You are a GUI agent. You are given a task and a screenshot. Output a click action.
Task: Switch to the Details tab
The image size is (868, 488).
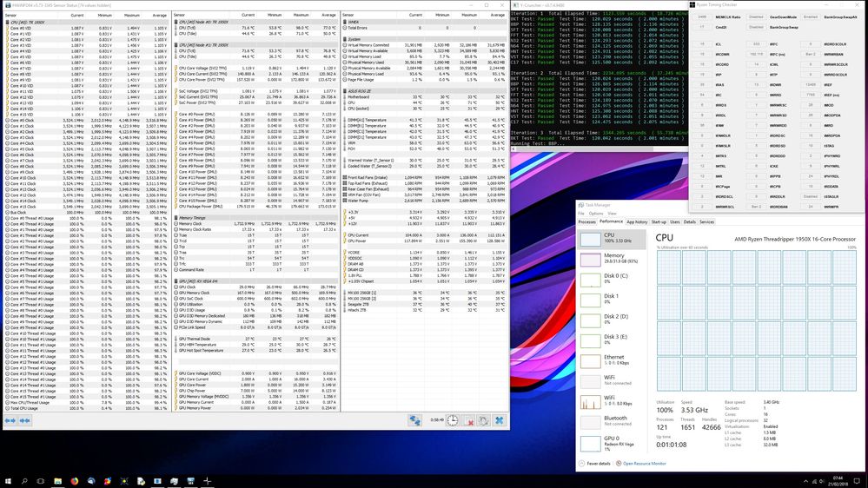(689, 222)
